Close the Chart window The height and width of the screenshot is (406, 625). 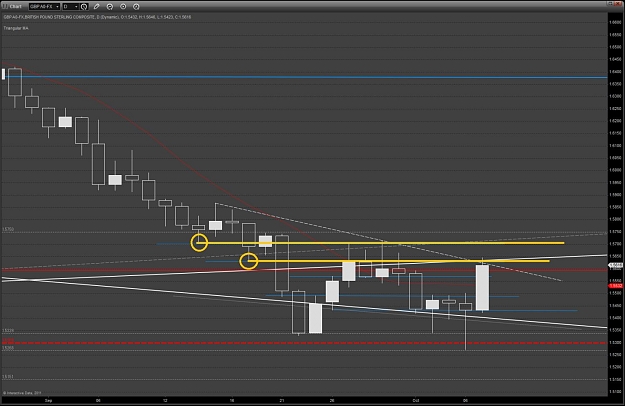pos(619,4)
